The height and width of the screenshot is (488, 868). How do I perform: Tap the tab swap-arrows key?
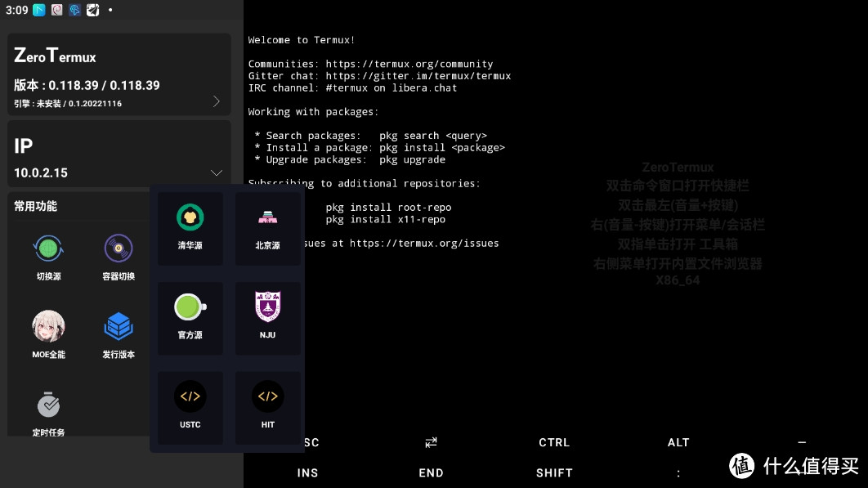click(x=431, y=442)
